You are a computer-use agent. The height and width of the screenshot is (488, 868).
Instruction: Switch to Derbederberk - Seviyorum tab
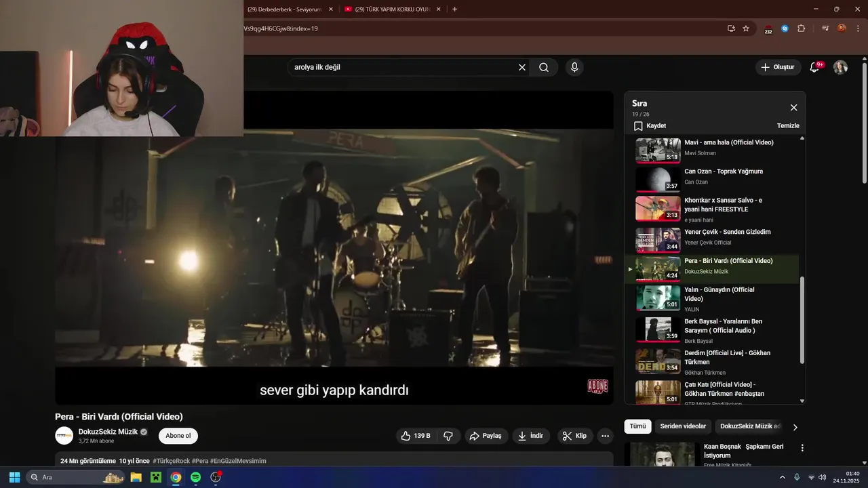click(x=284, y=9)
